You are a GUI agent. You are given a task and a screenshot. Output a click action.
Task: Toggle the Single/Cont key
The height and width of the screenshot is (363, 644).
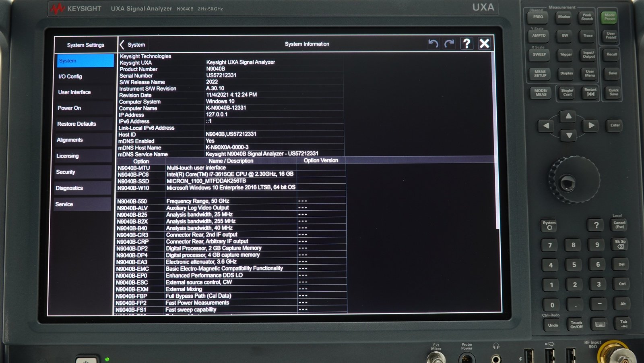[567, 93]
